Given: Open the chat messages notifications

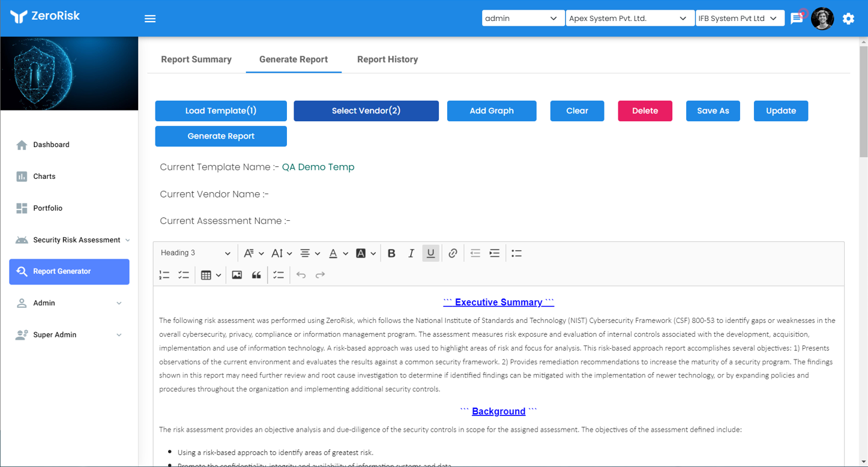Looking at the screenshot, I should click(797, 19).
